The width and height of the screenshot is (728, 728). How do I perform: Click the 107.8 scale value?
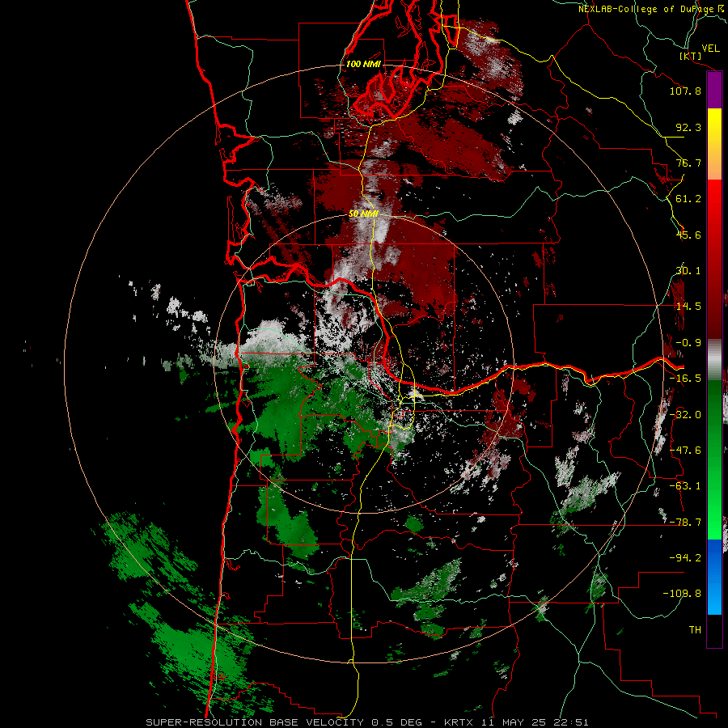pyautogui.click(x=685, y=91)
